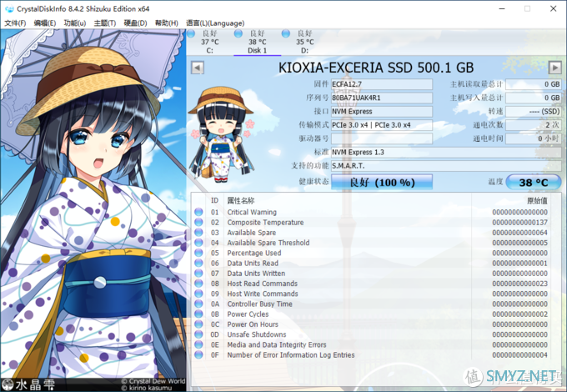
Task: Select the Disk 1 tab at 38 °C
Action: pyautogui.click(x=257, y=42)
